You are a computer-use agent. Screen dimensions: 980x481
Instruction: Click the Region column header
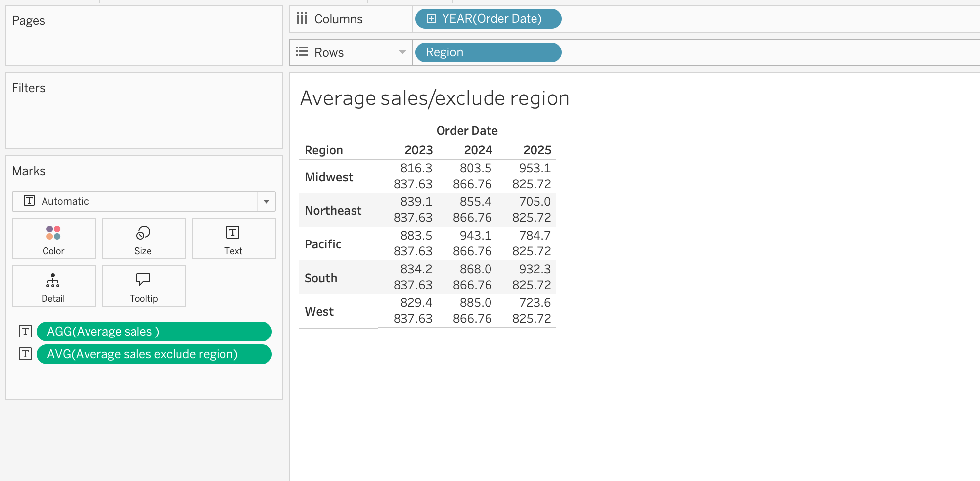(x=323, y=150)
